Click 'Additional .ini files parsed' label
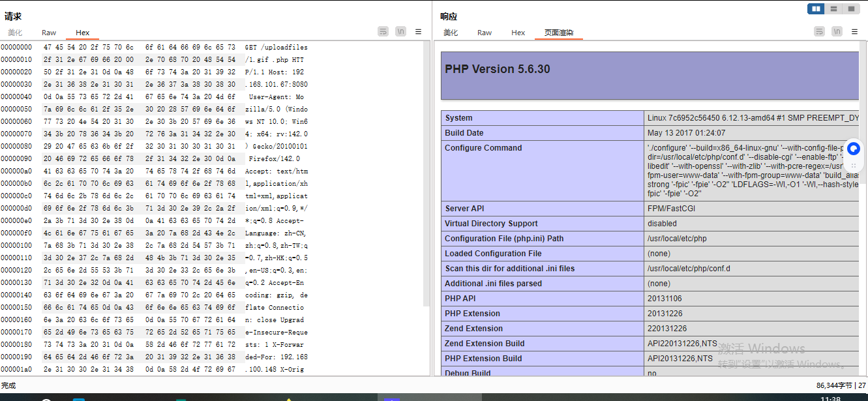This screenshot has width=868, height=401. click(x=493, y=284)
